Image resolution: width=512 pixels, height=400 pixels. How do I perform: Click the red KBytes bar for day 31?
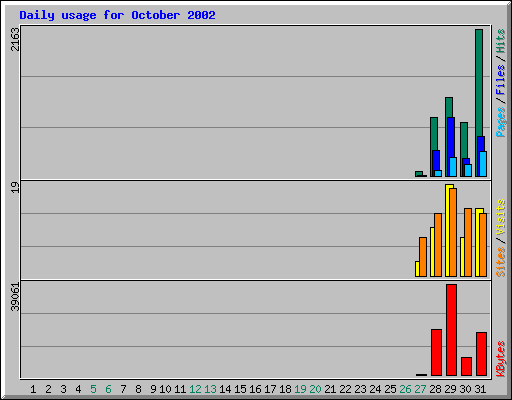point(481,354)
